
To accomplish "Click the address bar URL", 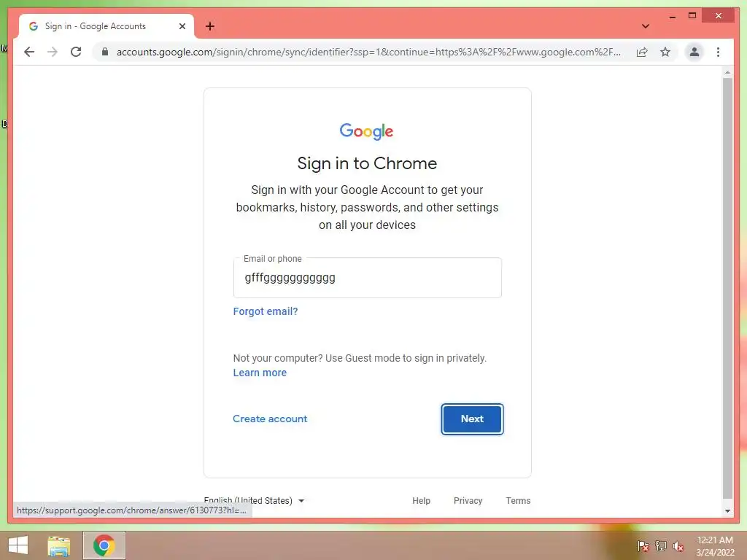I will click(x=368, y=52).
